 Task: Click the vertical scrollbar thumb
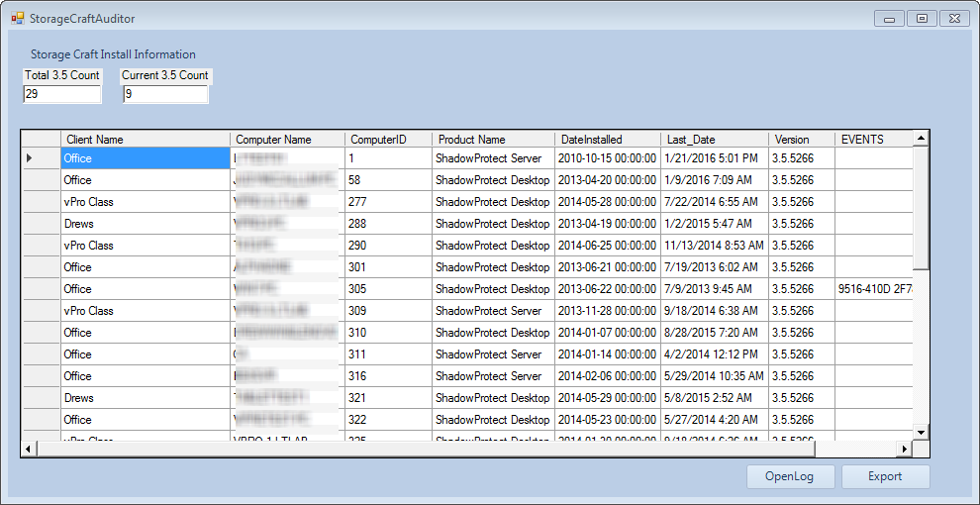pyautogui.click(x=921, y=208)
